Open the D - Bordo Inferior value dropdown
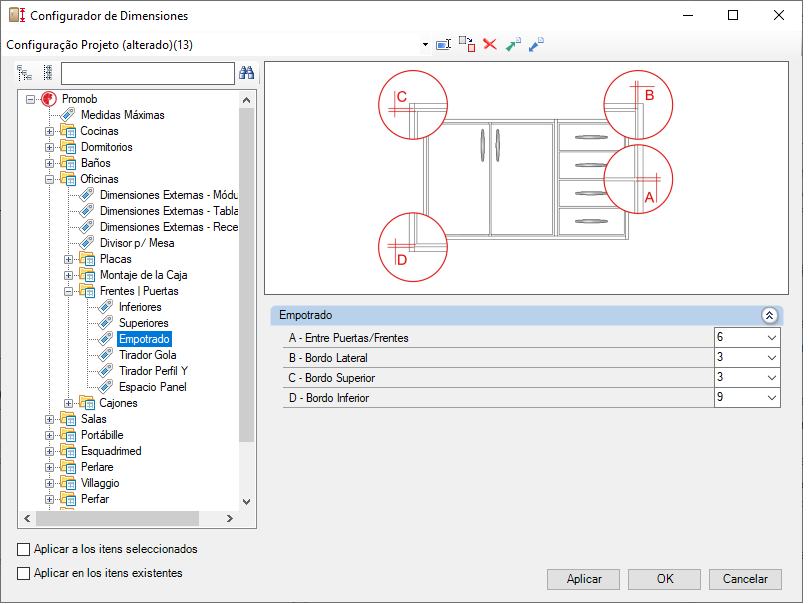The width and height of the screenshot is (812, 604). 772,398
